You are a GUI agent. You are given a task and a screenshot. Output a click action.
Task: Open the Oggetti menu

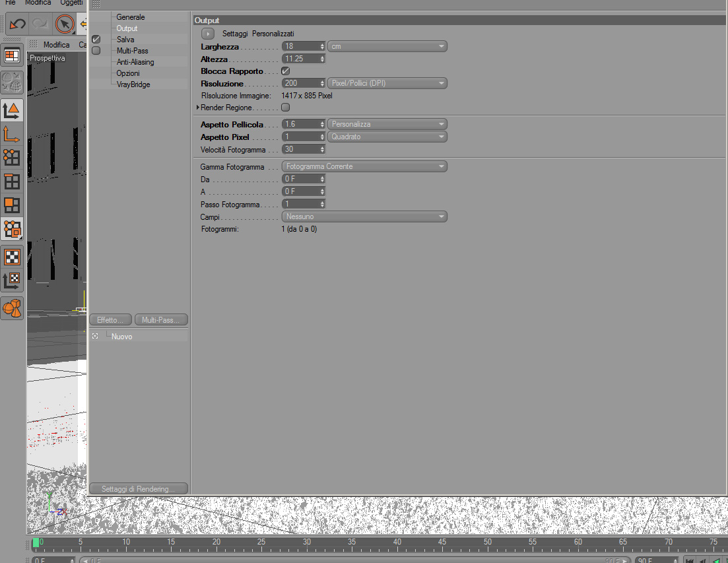[71, 3]
